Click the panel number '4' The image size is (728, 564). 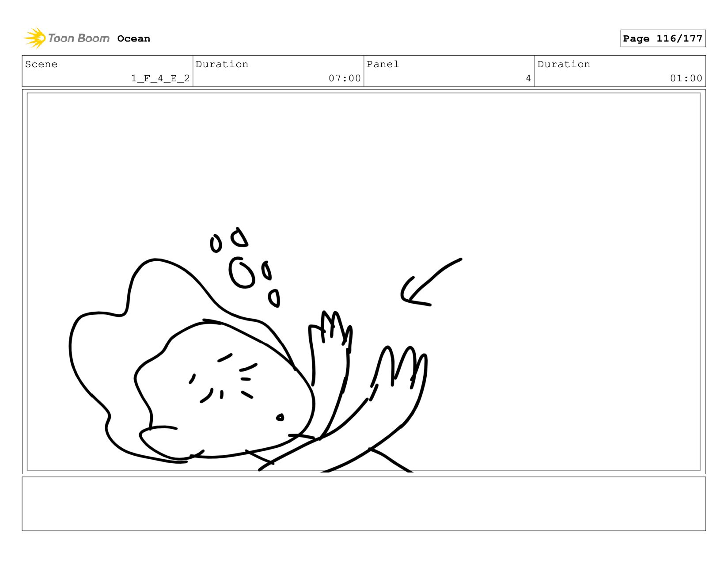(528, 79)
